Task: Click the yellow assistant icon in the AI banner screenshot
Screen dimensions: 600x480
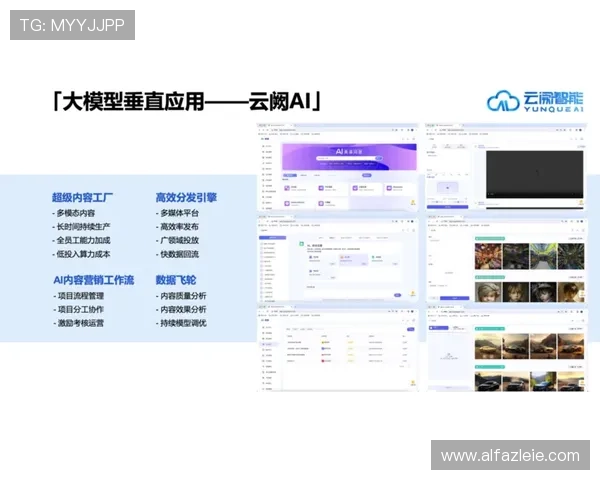Action: (x=413, y=202)
